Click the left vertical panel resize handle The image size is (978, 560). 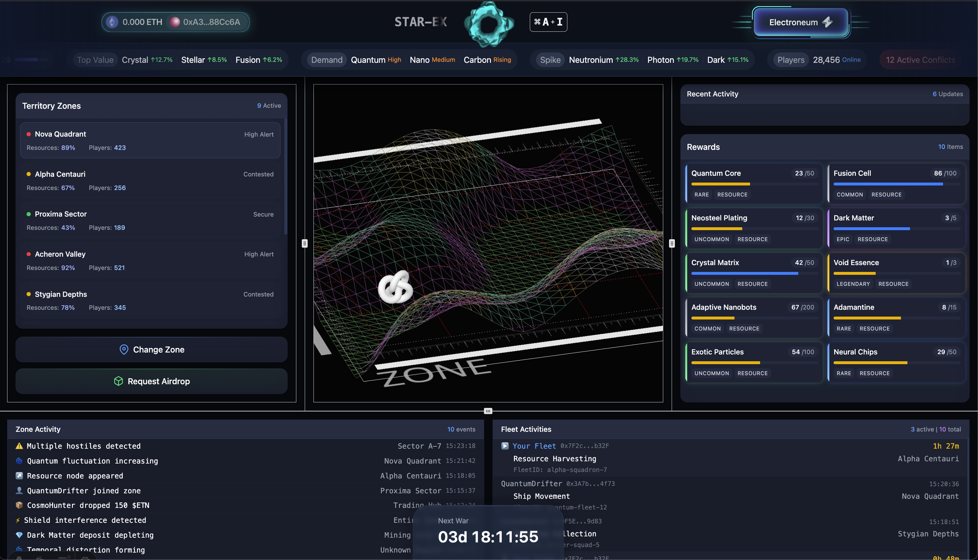click(x=304, y=243)
